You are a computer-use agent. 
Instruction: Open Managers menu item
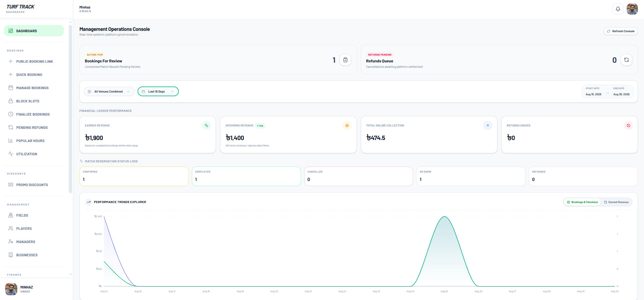34,242
